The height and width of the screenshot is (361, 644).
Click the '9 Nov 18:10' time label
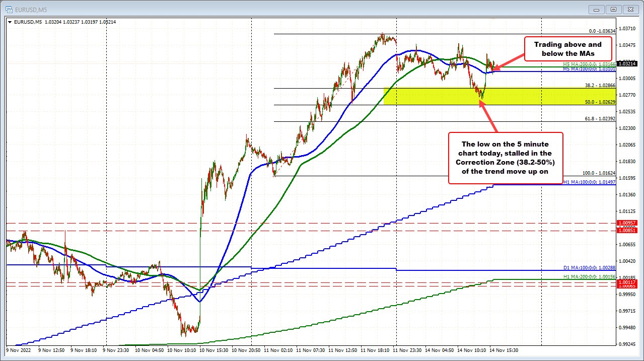coord(85,350)
